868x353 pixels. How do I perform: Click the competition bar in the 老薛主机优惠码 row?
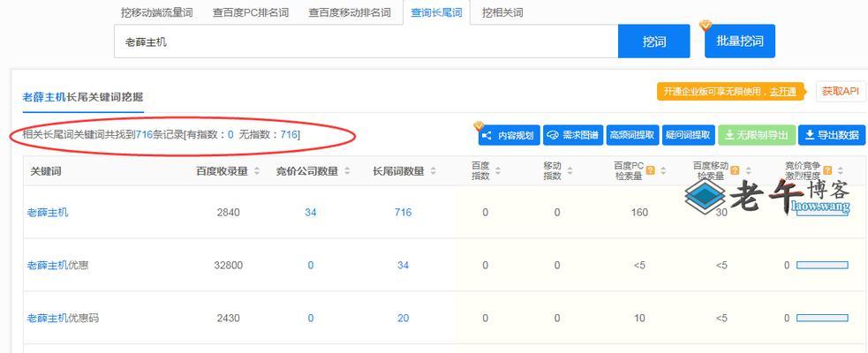tap(822, 319)
